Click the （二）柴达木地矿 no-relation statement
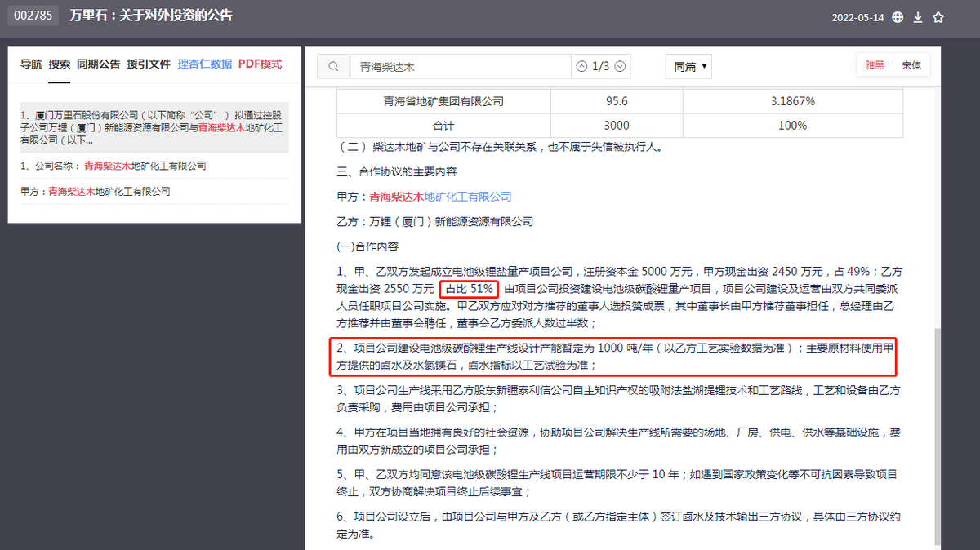980x550 pixels. pos(500,148)
